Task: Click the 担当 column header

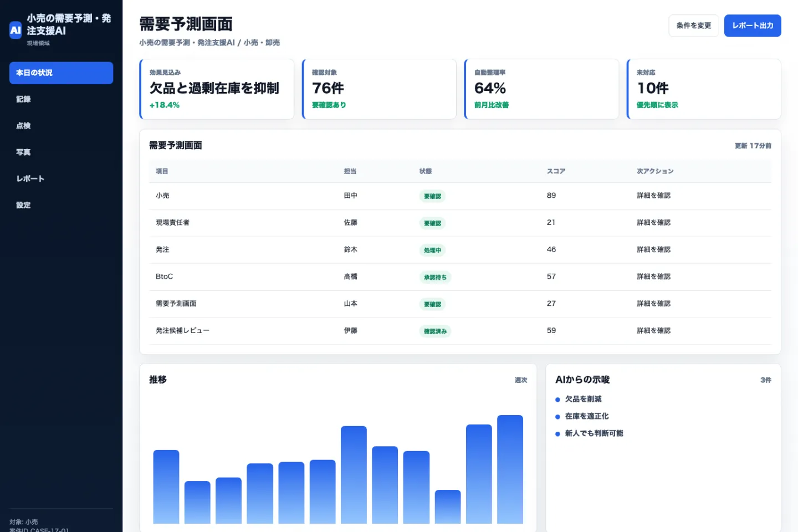Action: [x=350, y=171]
